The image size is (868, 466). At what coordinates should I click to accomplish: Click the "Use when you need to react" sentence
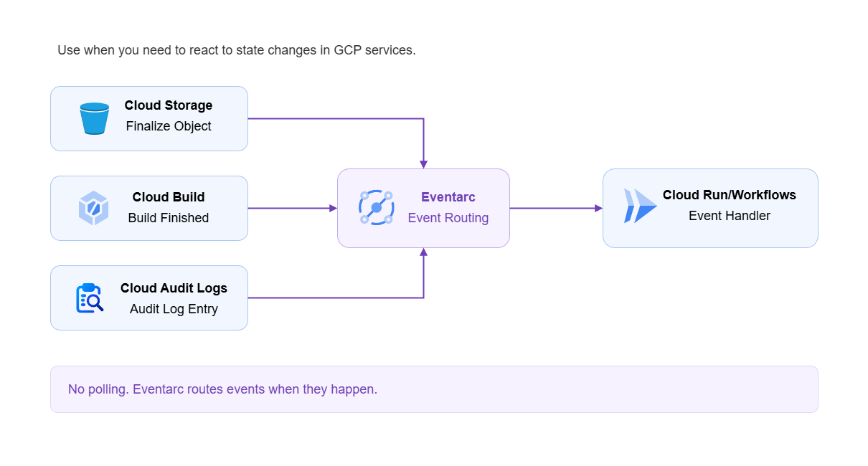click(237, 50)
